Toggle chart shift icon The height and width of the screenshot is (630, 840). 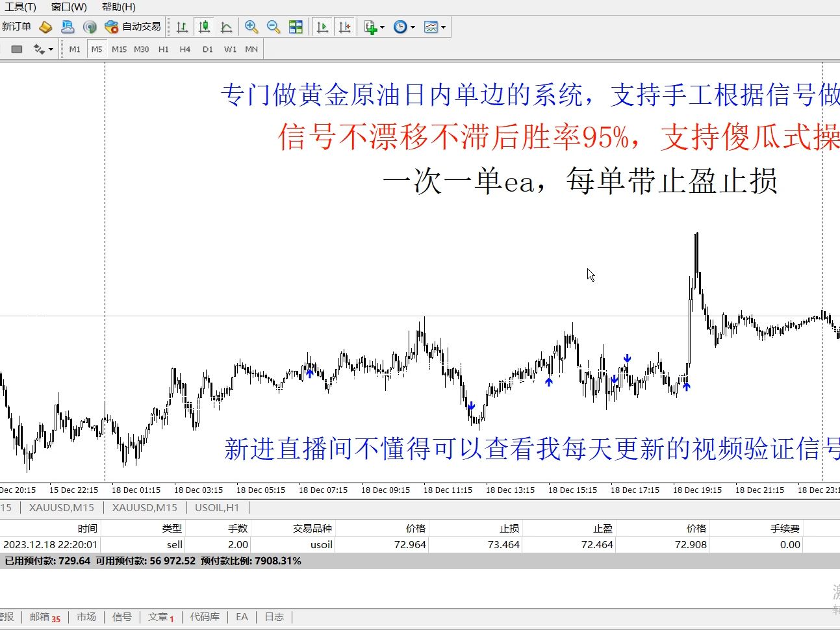345,27
